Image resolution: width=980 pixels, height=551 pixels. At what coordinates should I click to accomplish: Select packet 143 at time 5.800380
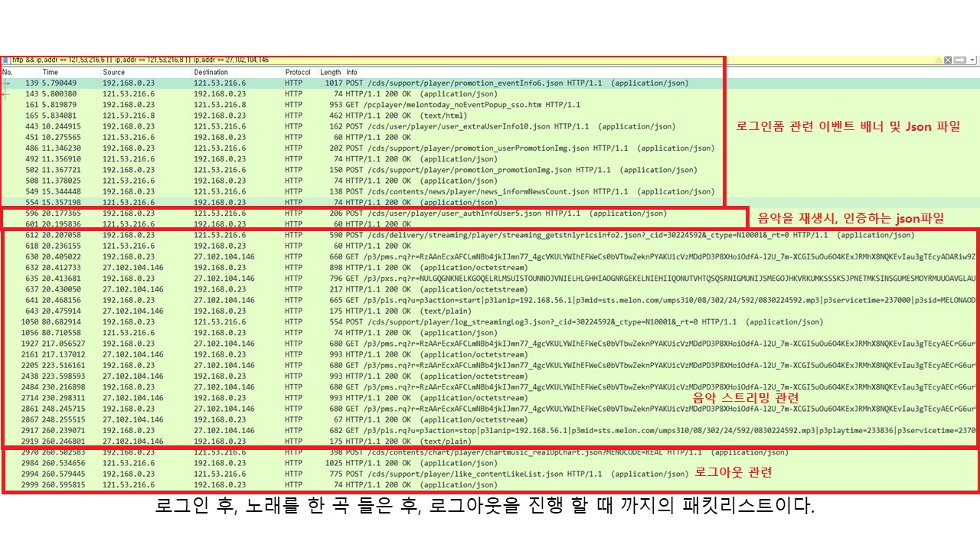click(490, 94)
